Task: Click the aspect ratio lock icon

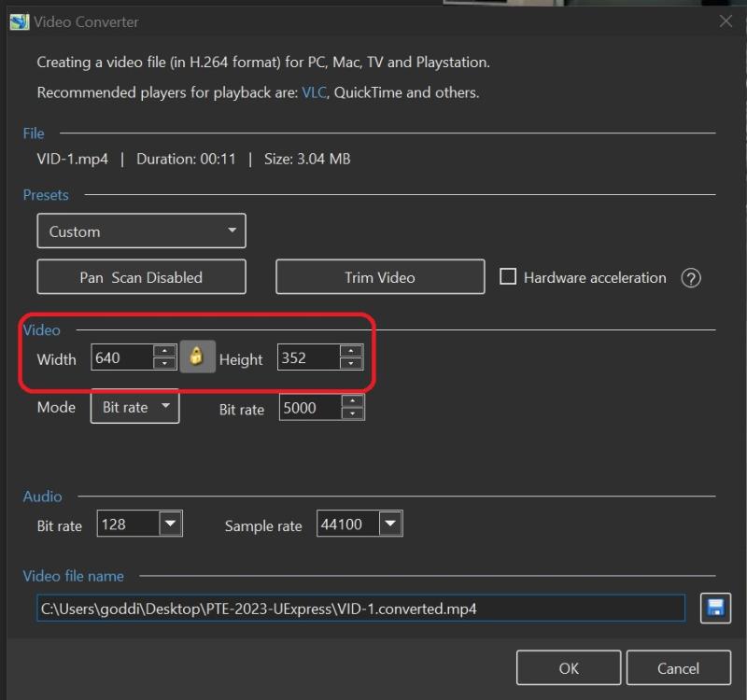Action: [x=197, y=357]
